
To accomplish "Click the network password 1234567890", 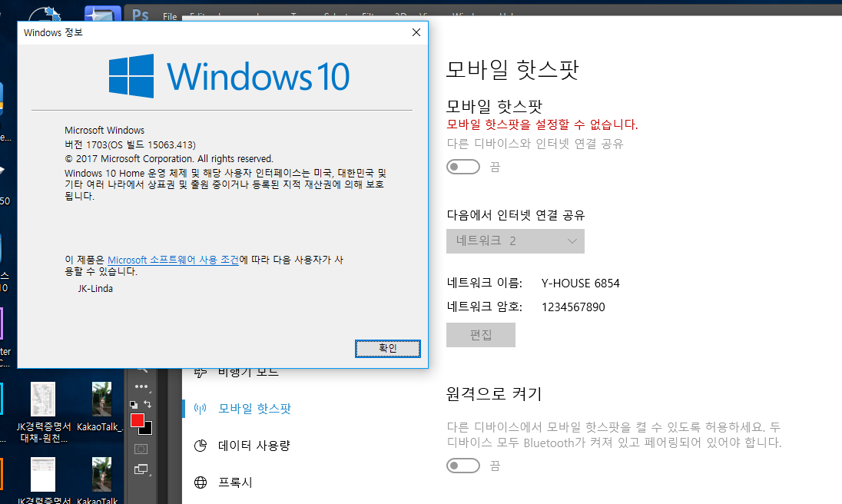I will pyautogui.click(x=573, y=307).
